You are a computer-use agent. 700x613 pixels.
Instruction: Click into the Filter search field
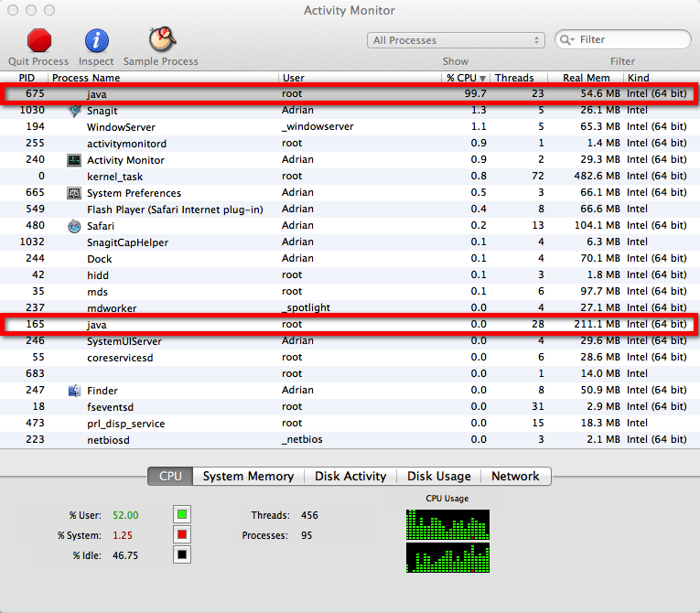click(x=623, y=39)
